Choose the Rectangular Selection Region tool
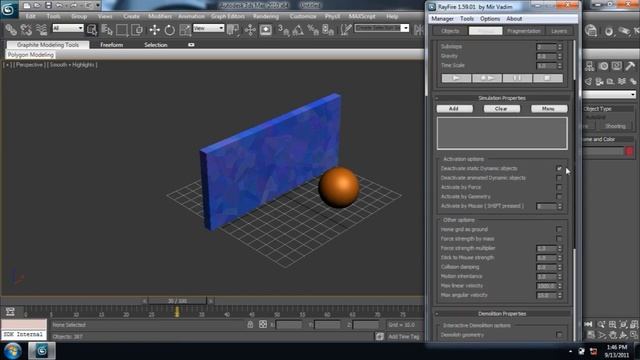640x360 pixels. pos(122,30)
